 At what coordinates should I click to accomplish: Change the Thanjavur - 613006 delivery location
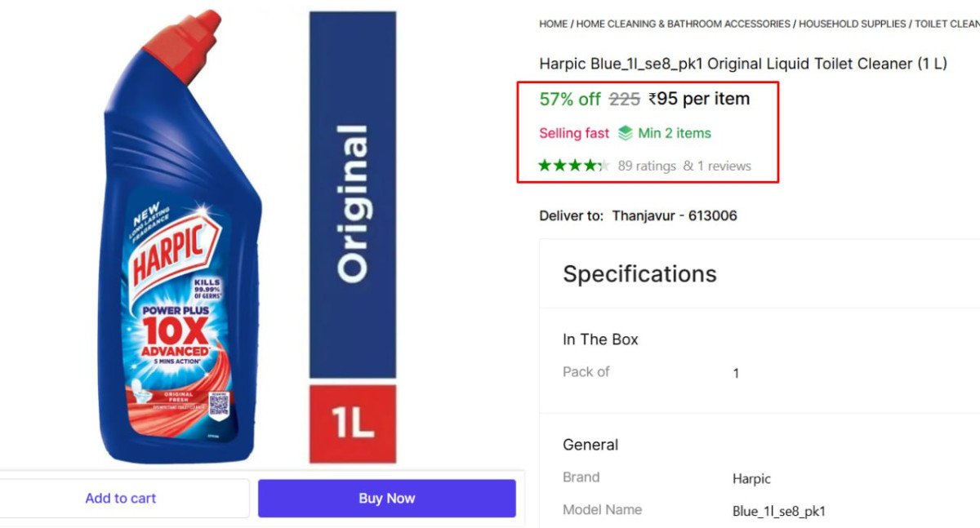coord(675,216)
